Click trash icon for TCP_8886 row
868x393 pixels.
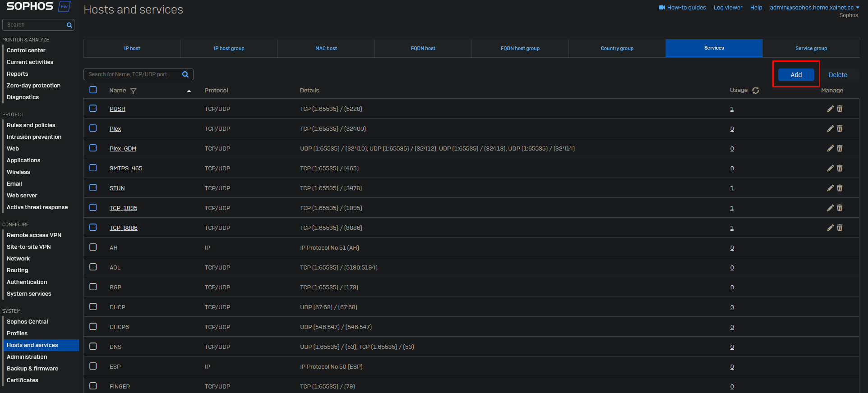(x=840, y=228)
